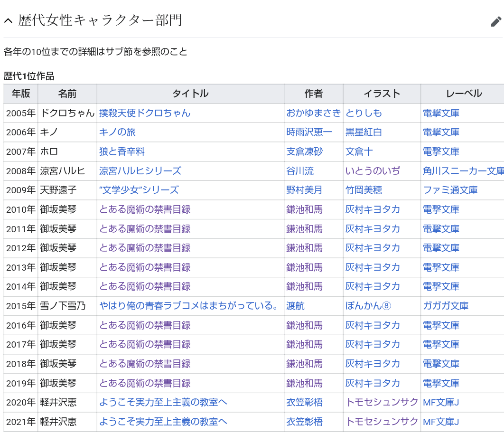Open illustrator いとうのいぢ link
504x434 pixels.
click(373, 171)
